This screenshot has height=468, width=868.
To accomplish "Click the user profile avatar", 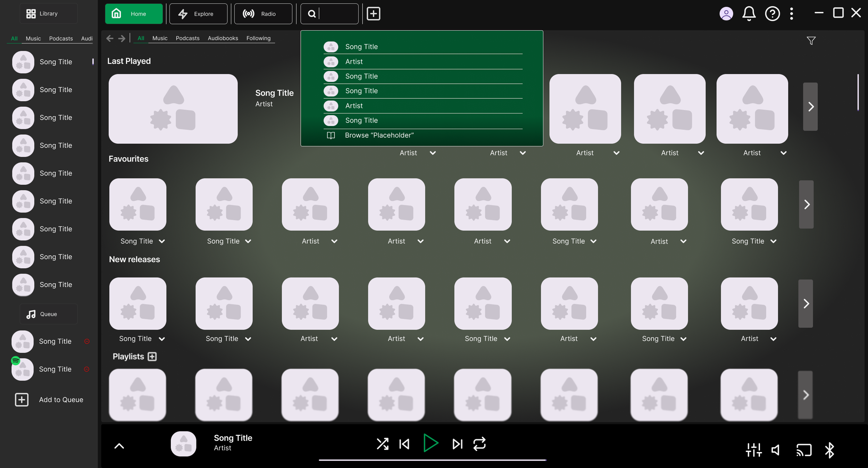I will click(x=726, y=14).
